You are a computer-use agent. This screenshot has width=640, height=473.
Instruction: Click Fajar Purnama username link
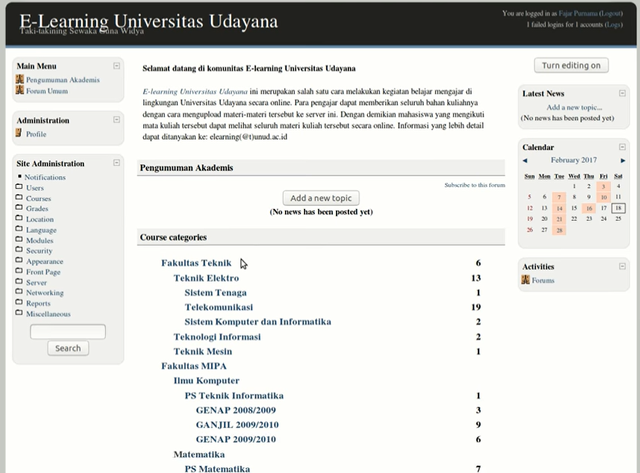click(x=578, y=13)
